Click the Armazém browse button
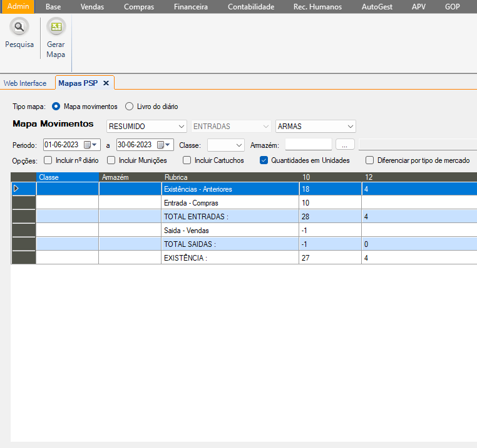 click(345, 145)
